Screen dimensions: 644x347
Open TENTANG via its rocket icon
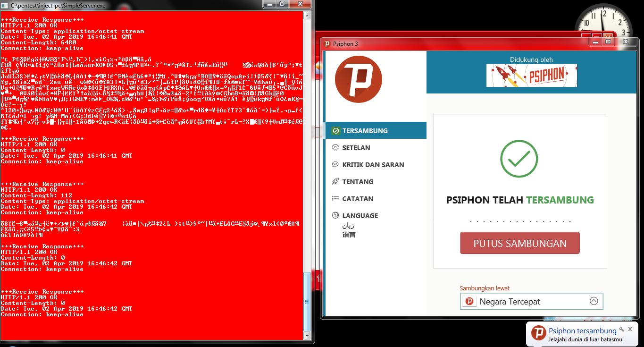tap(335, 181)
